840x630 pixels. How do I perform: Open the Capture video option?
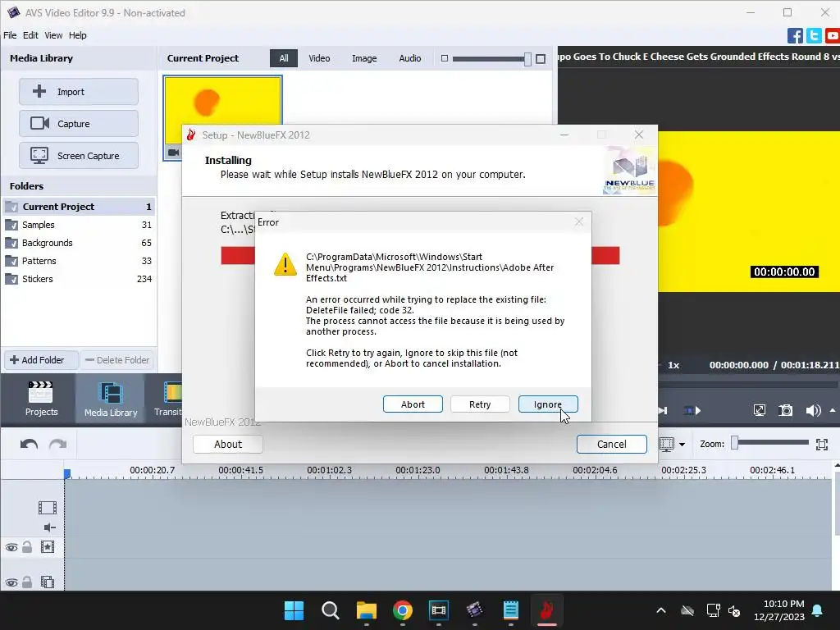pos(79,124)
